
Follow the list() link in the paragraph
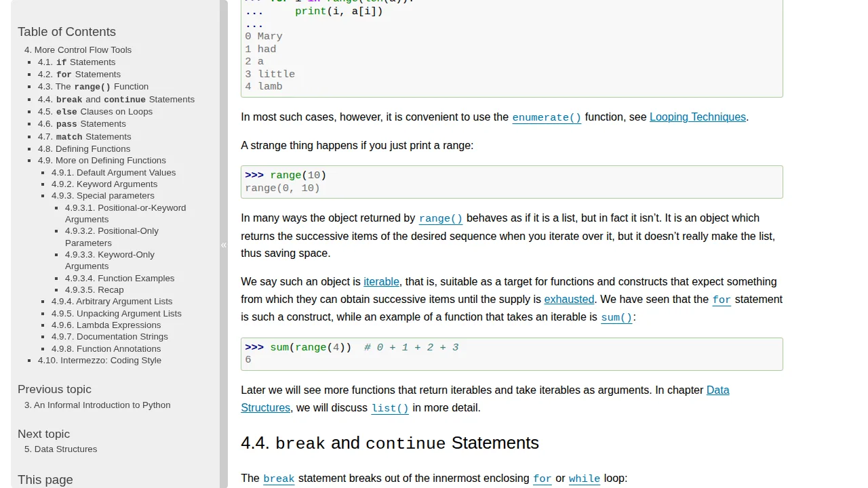390,408
